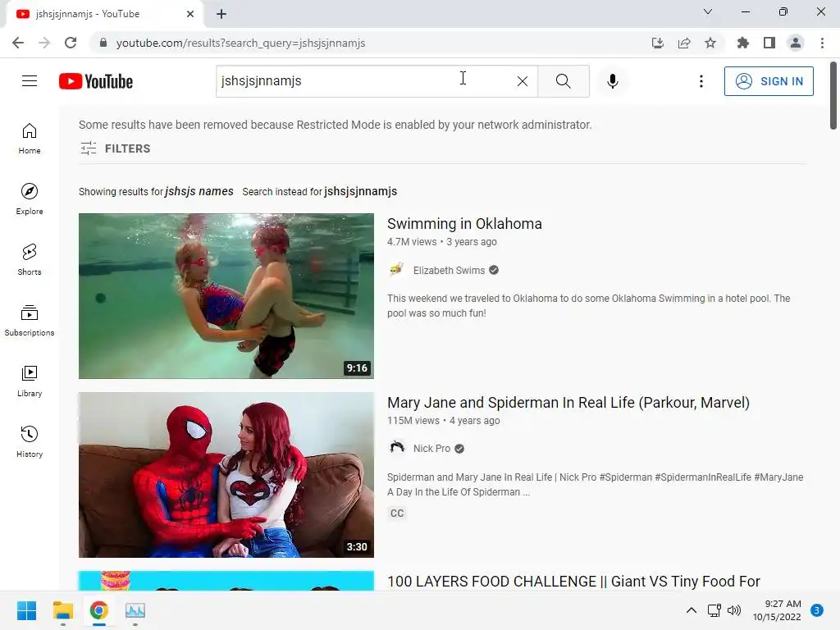Click the CC badge under Spiderman video
The width and height of the screenshot is (840, 630).
397,514
